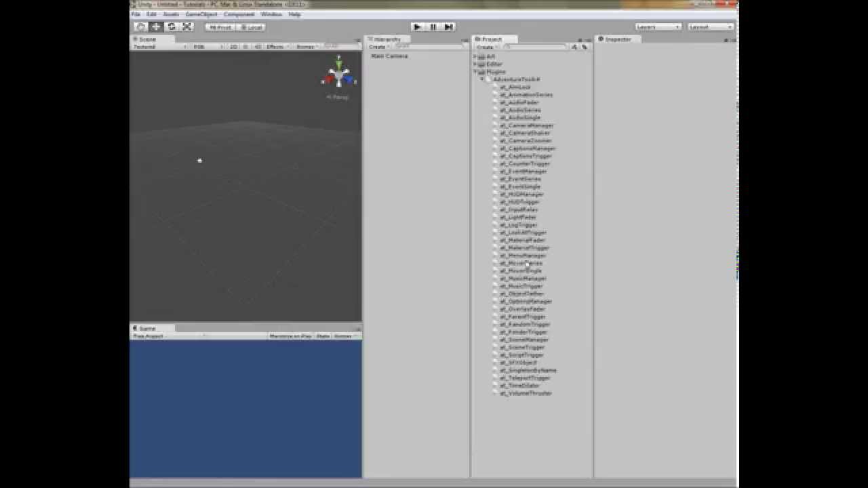Select the Rotate tool in the toolbar
This screenshot has width=868, height=488.
point(172,26)
